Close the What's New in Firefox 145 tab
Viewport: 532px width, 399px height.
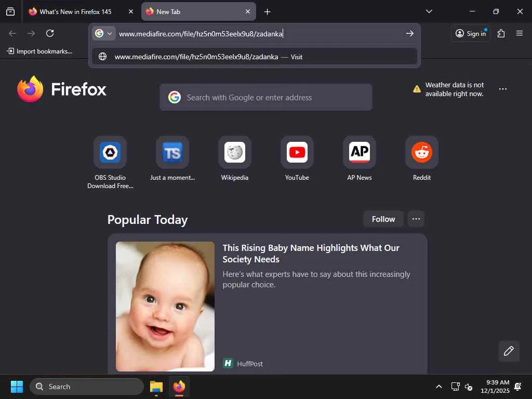tap(130, 11)
